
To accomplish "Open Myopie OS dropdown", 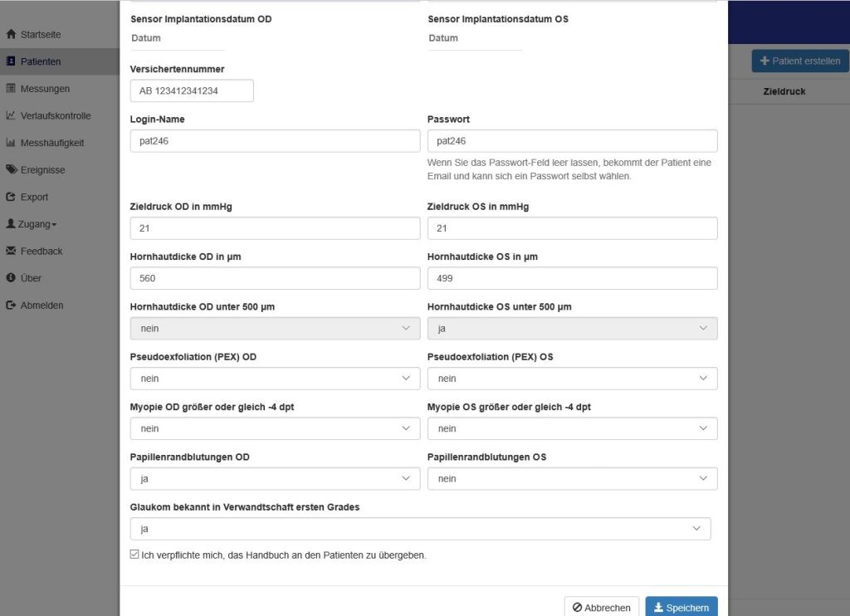I will pos(572,428).
